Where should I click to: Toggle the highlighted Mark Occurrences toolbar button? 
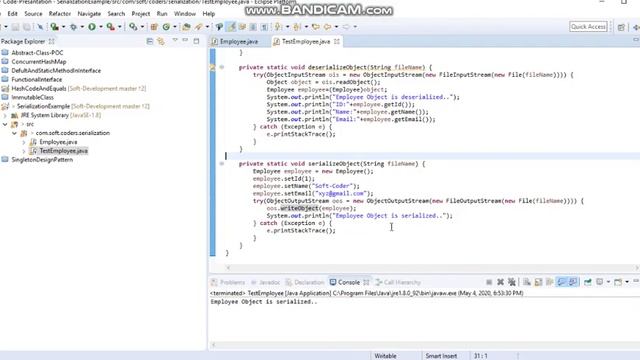click(x=231, y=27)
